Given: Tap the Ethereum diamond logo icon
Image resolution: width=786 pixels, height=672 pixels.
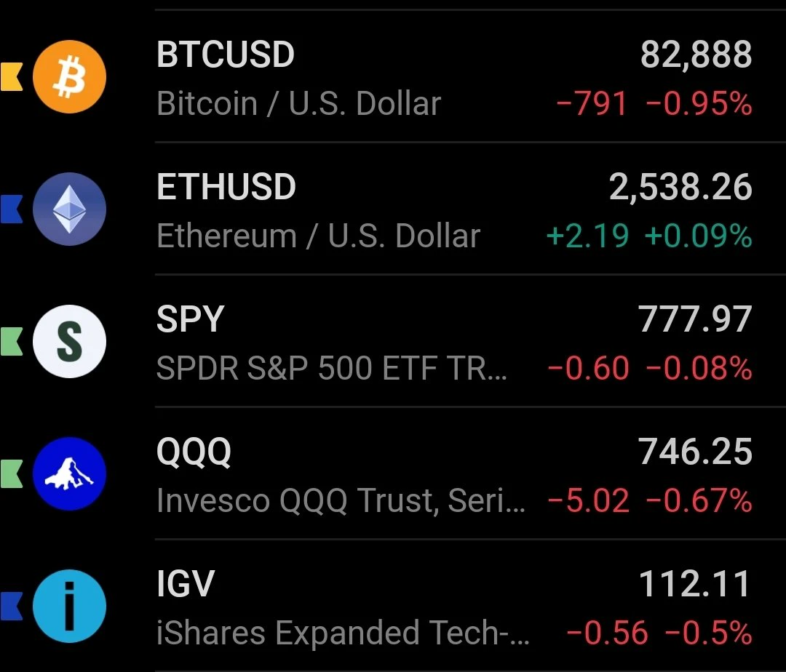Looking at the screenshot, I should (x=69, y=209).
